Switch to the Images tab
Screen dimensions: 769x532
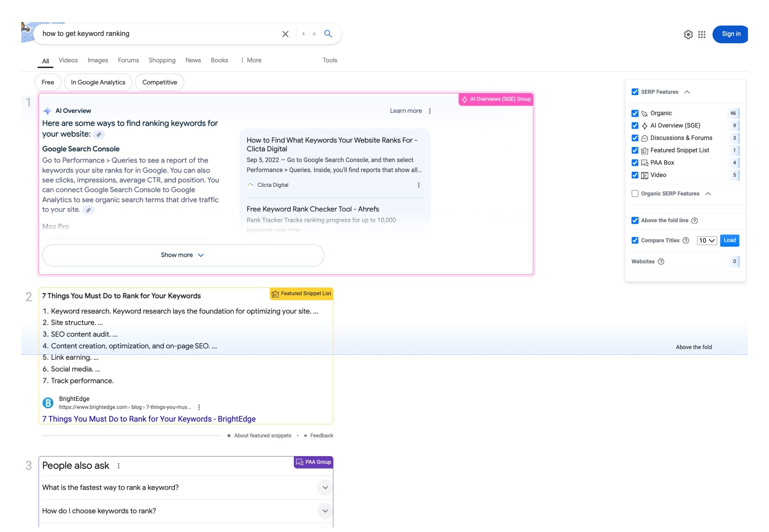coord(98,60)
